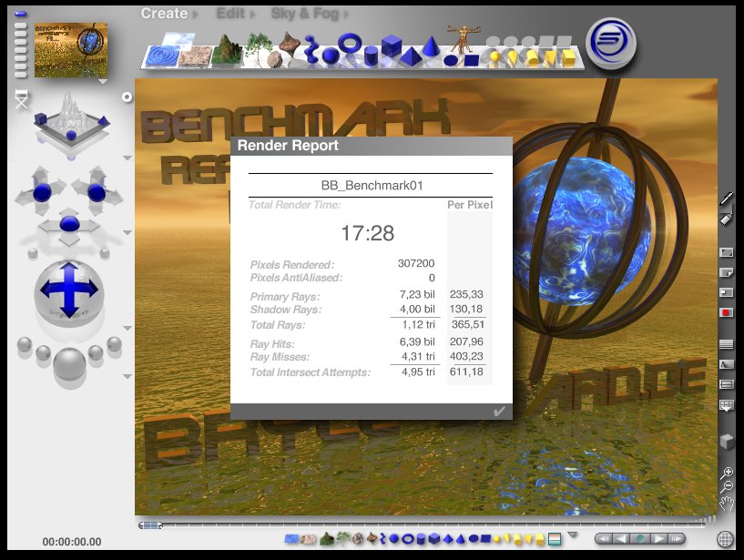Toggle the red record square button
This screenshot has height=560, width=744.
[x=727, y=312]
